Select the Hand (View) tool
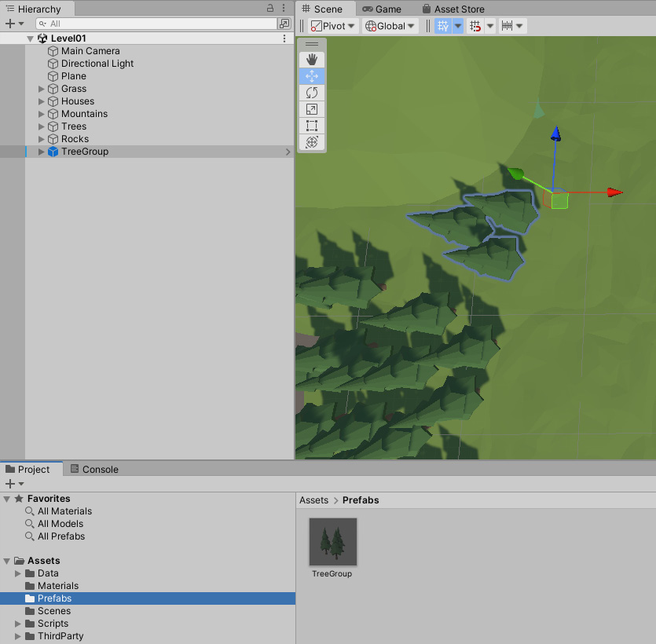The height and width of the screenshot is (644, 656). tap(312, 60)
